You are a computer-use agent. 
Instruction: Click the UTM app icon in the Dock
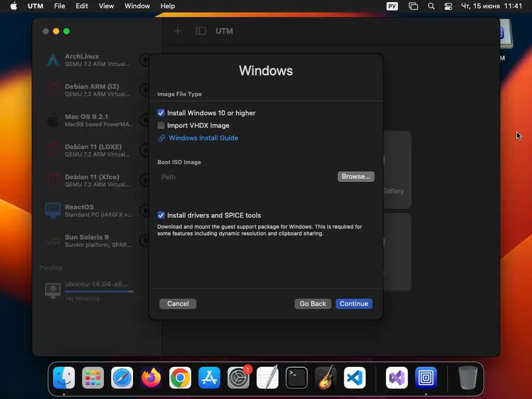(x=426, y=378)
